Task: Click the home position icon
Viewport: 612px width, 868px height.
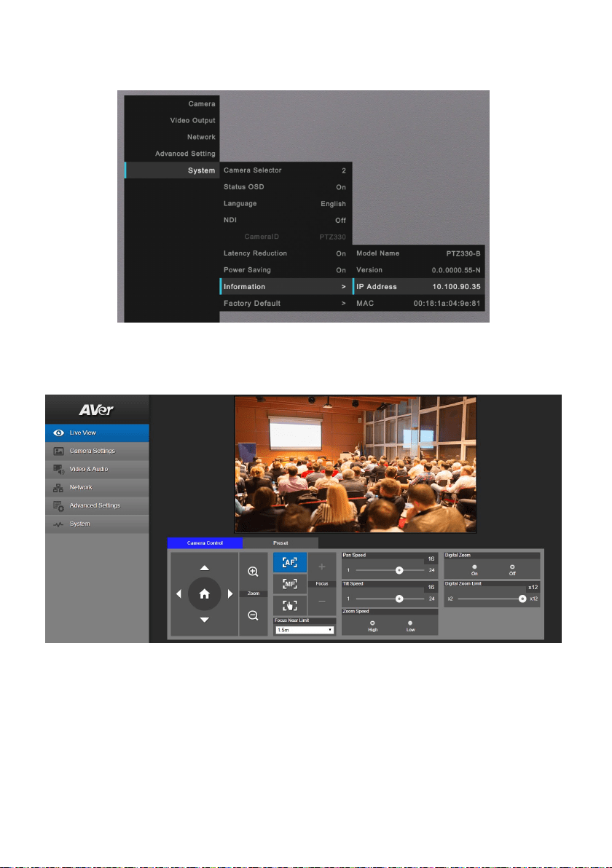Action: 205,593
